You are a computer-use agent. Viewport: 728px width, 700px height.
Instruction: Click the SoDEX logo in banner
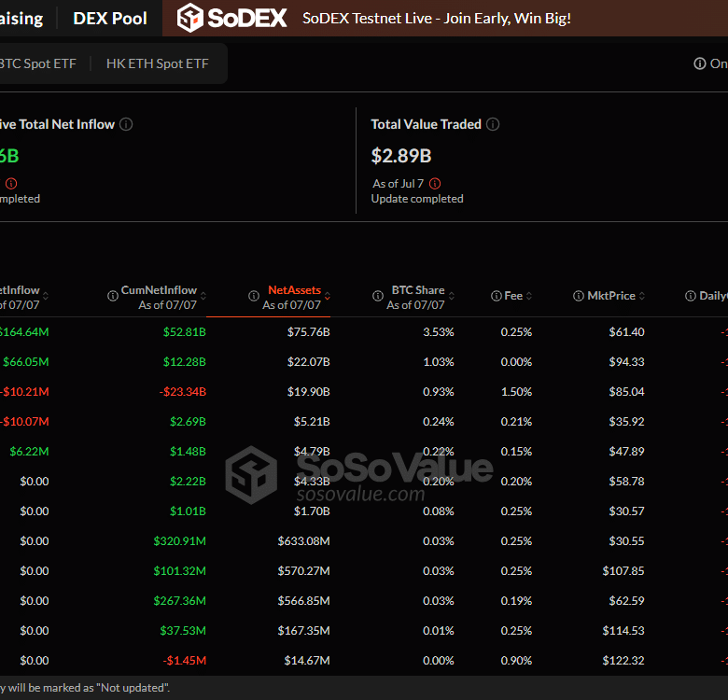[x=231, y=18]
